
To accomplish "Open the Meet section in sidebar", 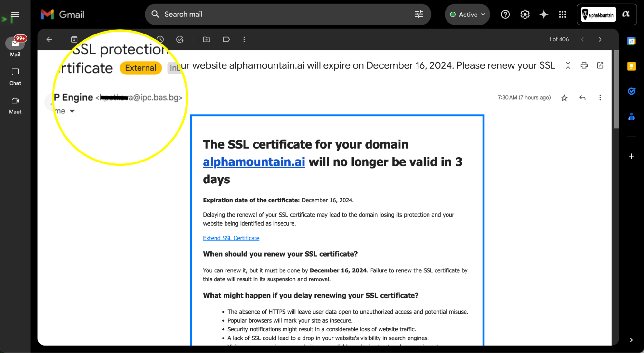I will pyautogui.click(x=15, y=106).
